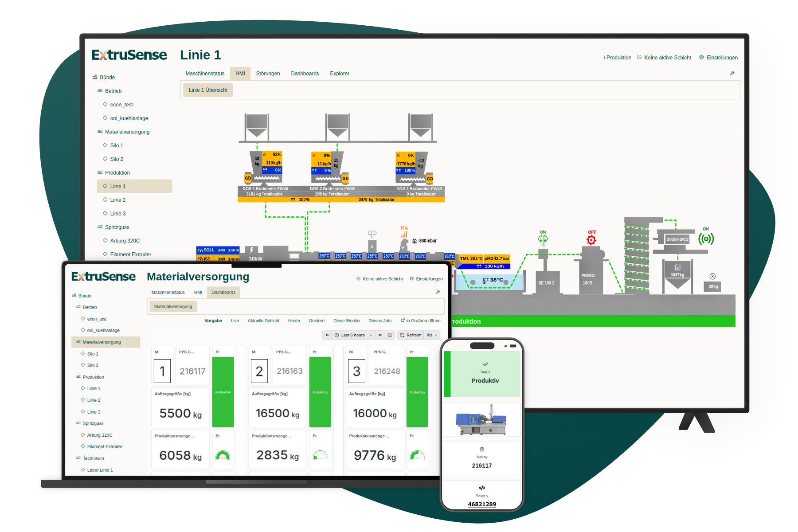Click the ExtruSense logo on the laptop screen
This screenshot has height=532, width=798.
tap(104, 277)
